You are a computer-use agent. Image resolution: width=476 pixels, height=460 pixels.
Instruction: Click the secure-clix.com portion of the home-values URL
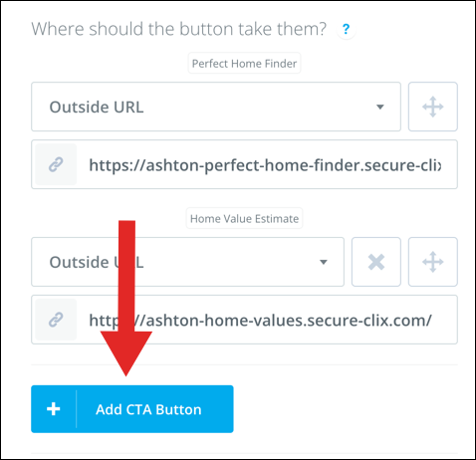coord(366,321)
